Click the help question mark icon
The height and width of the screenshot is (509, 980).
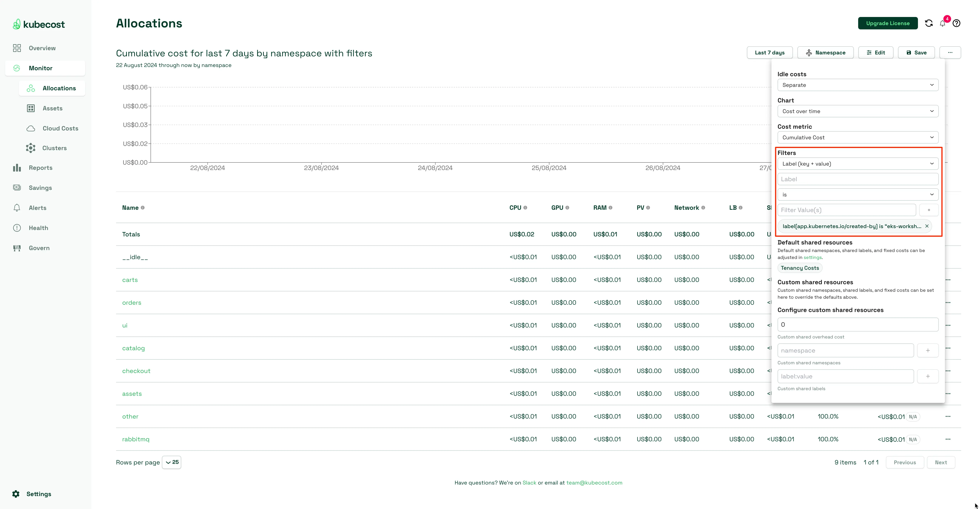click(956, 23)
